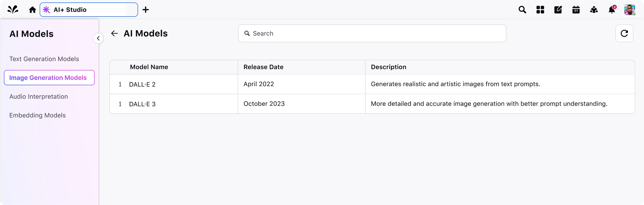Open Audio Interpretation category
The height and width of the screenshot is (205, 644).
[x=38, y=96]
